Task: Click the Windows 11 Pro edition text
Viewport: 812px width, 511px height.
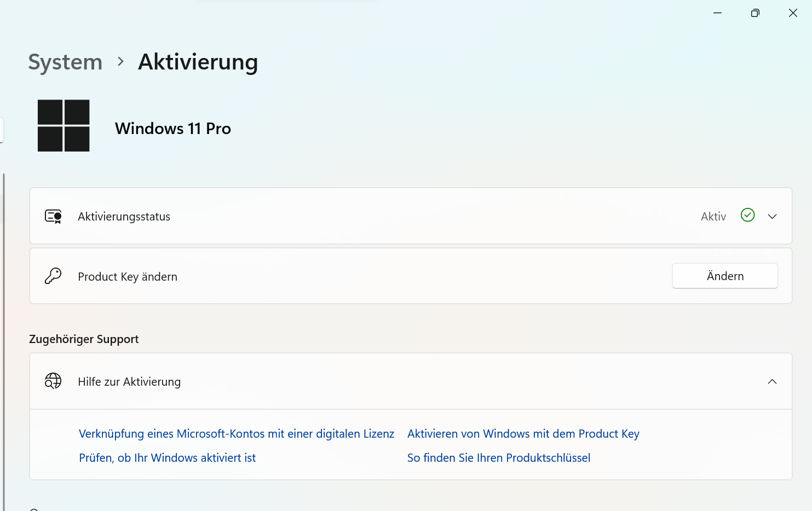Action: click(x=173, y=129)
